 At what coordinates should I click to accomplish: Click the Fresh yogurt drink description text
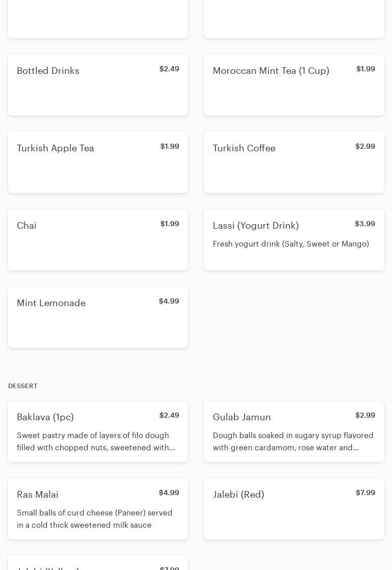point(291,244)
